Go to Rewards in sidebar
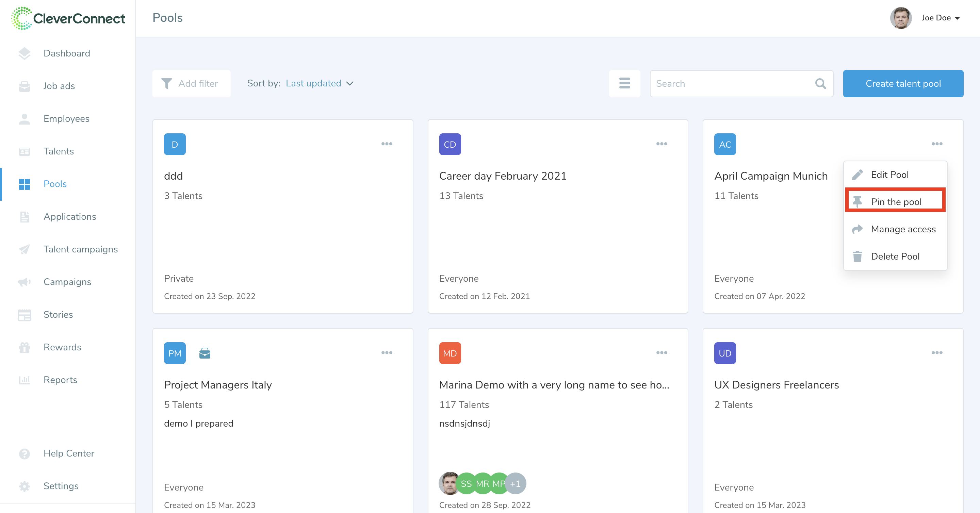The height and width of the screenshot is (513, 980). pyautogui.click(x=62, y=347)
